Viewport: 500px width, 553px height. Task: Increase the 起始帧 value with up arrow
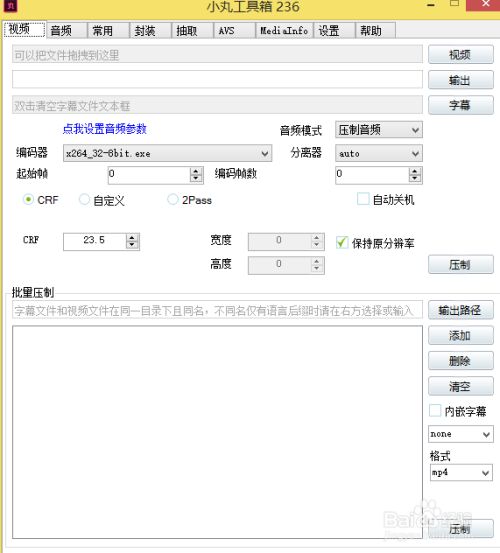coord(196,171)
